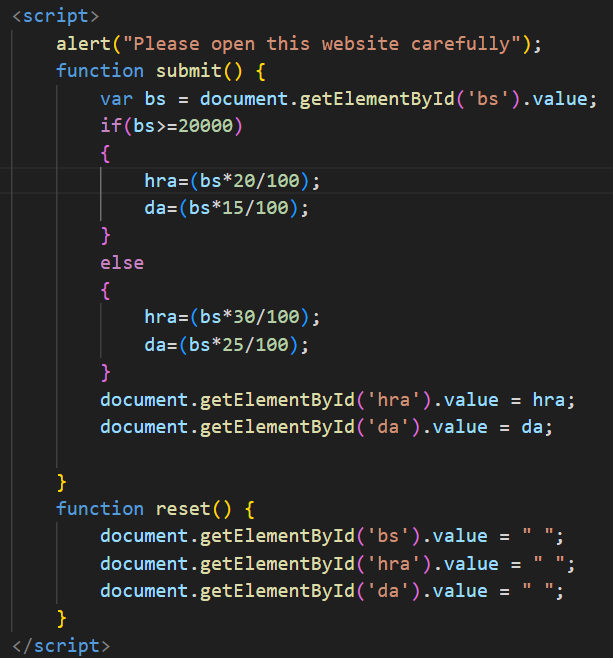Click the hra=(bs*30/100) statement
613x658 pixels.
point(232,317)
